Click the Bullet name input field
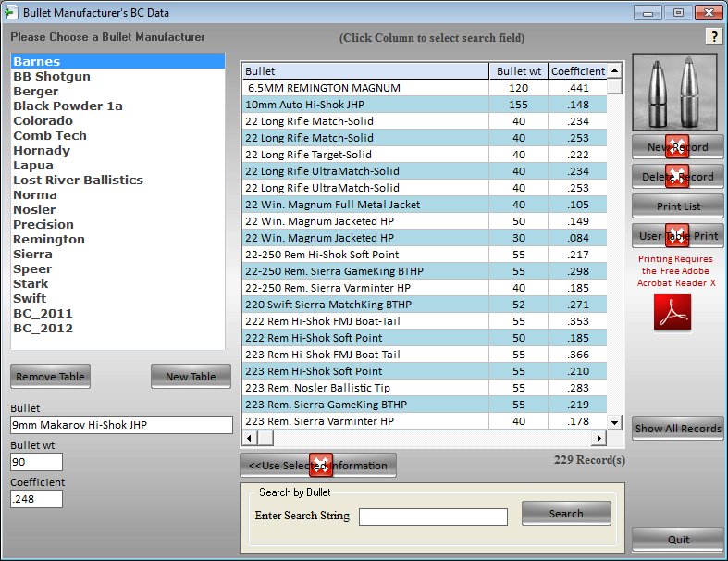728x561 pixels. [122, 425]
